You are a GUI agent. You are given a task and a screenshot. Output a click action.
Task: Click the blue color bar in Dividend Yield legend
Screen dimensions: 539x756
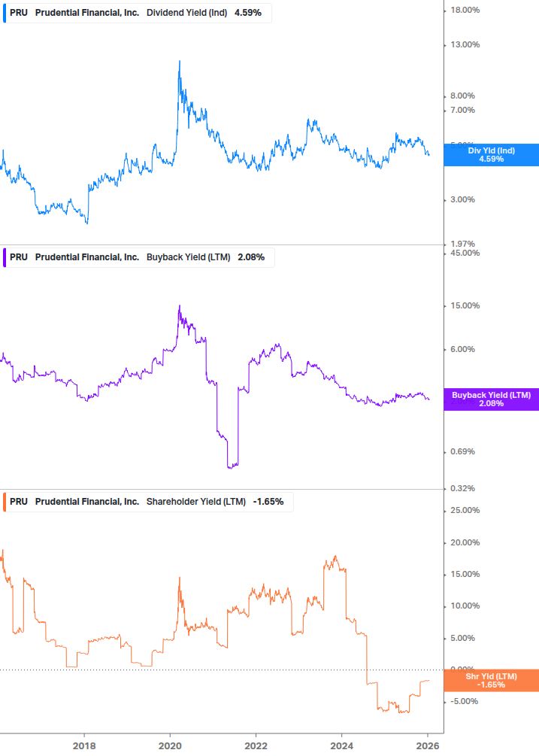[x=5, y=13]
